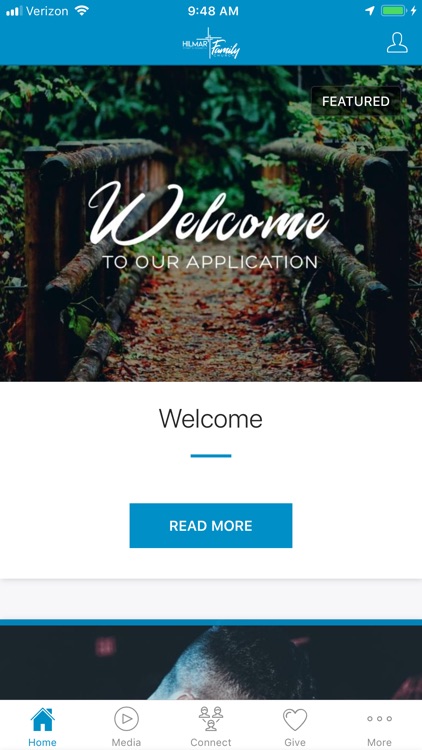This screenshot has height=750, width=422.
Task: Tap the blue underline divider below Welcome
Action: pyautogui.click(x=211, y=456)
